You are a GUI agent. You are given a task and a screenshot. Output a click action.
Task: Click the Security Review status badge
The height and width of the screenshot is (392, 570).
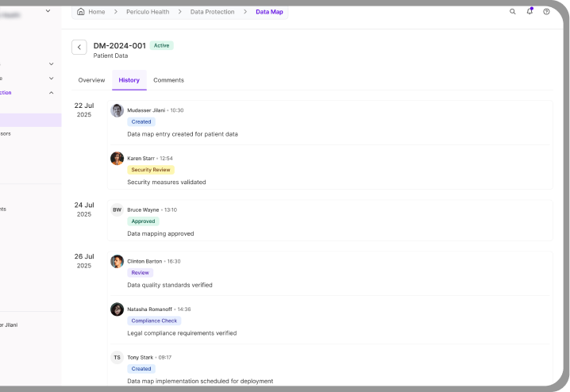pos(152,170)
